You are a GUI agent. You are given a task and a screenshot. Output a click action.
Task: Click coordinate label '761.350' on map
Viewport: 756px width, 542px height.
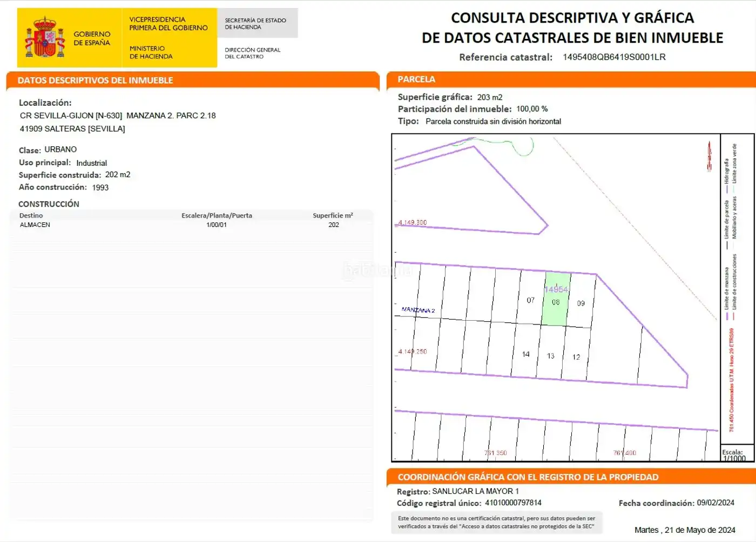(495, 453)
